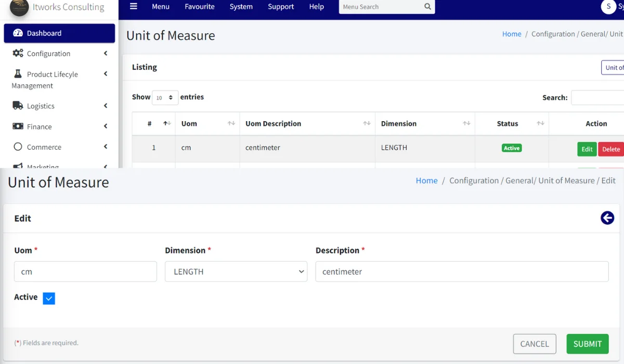Uncheck the Active checkbox in Edit form
The width and height of the screenshot is (624, 364).
tap(48, 298)
